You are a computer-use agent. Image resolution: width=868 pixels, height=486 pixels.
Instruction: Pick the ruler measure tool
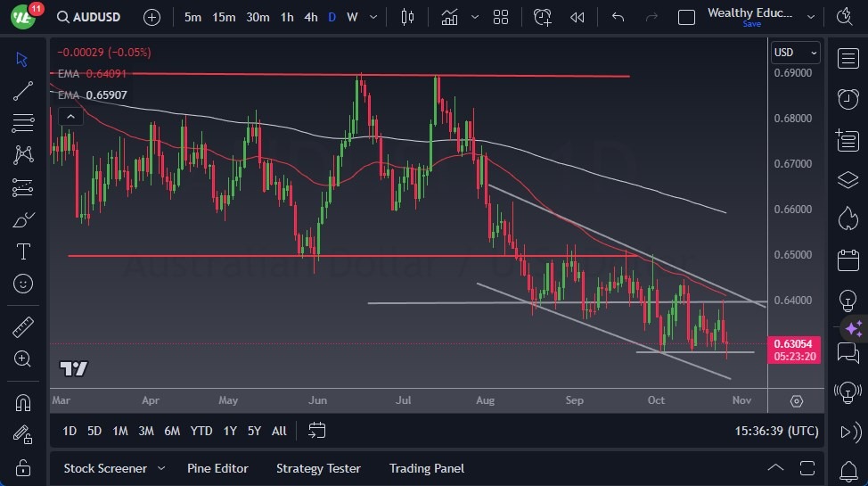pyautogui.click(x=24, y=327)
